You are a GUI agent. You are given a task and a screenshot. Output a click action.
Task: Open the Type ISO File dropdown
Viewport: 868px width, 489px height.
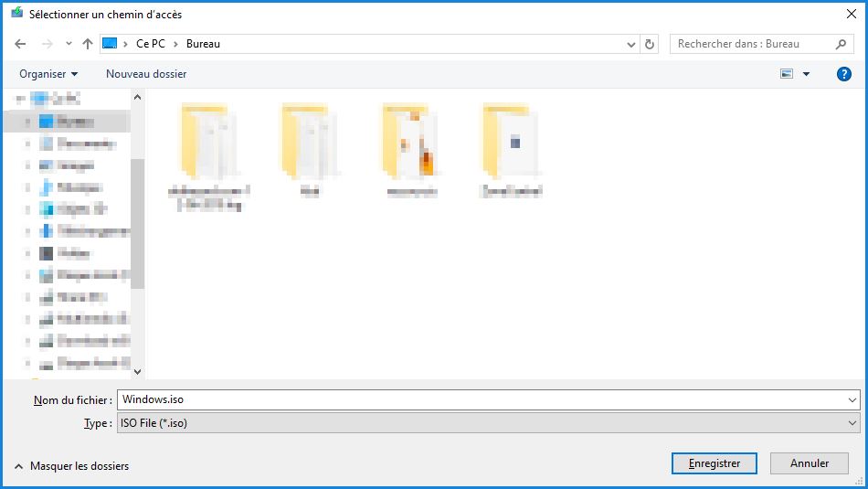pos(852,423)
